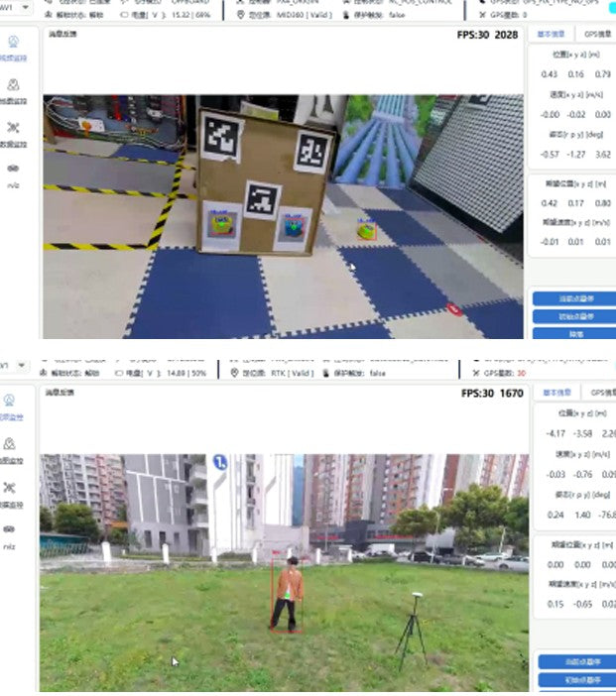Expand the vehicle selector dropdown above the indoor view
616x696 pixels.
click(26, 7)
